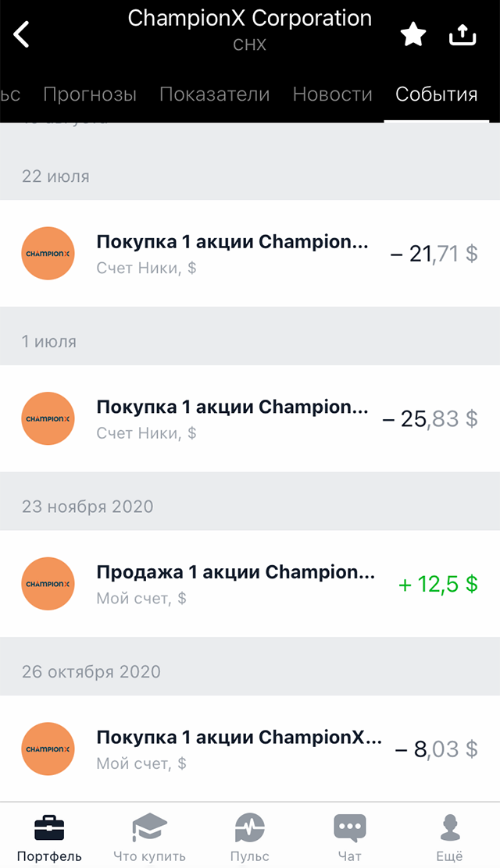500x868 pixels.
Task: Tap the +12,5 $ sale amount
Action: (x=437, y=584)
